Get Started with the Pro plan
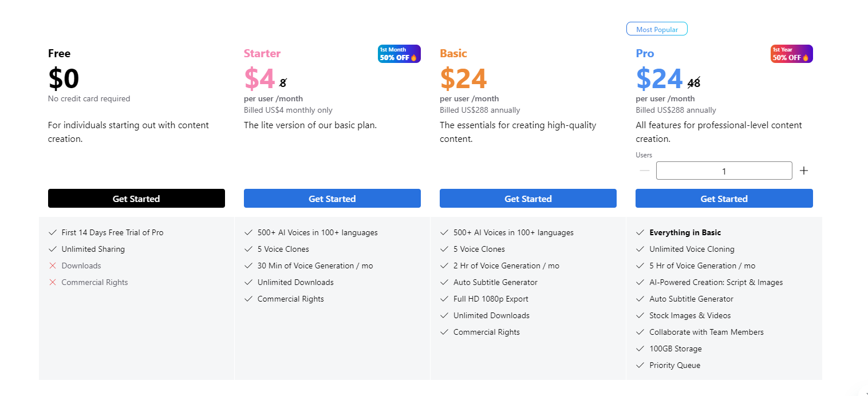Screen dimensions: 868x396 [x=724, y=199]
